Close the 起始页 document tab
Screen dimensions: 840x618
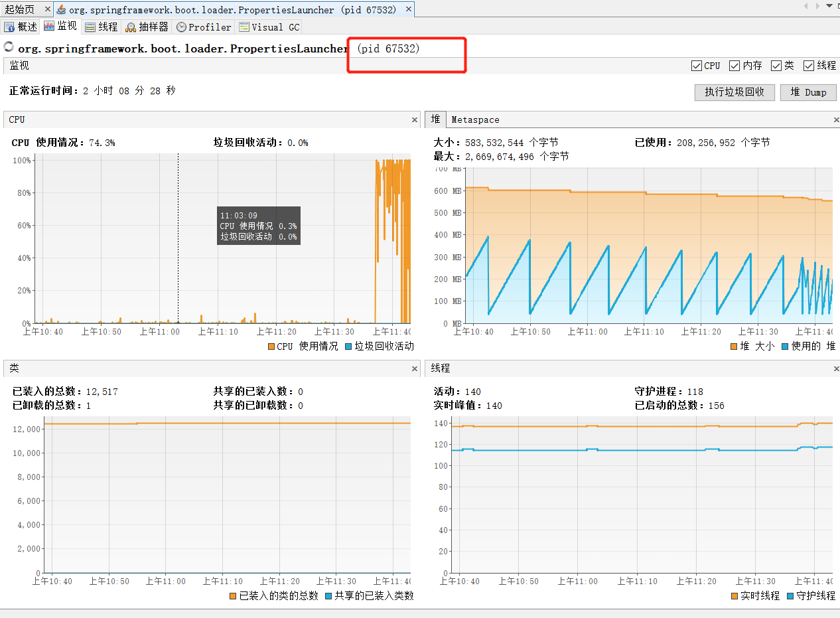click(x=46, y=9)
